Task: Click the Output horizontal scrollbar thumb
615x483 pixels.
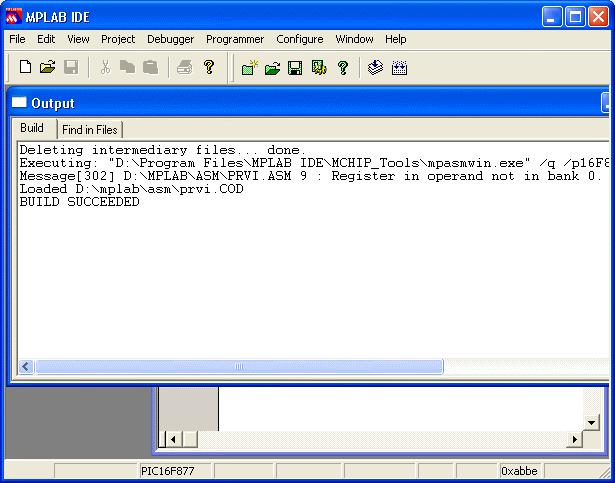Action: coord(239,367)
